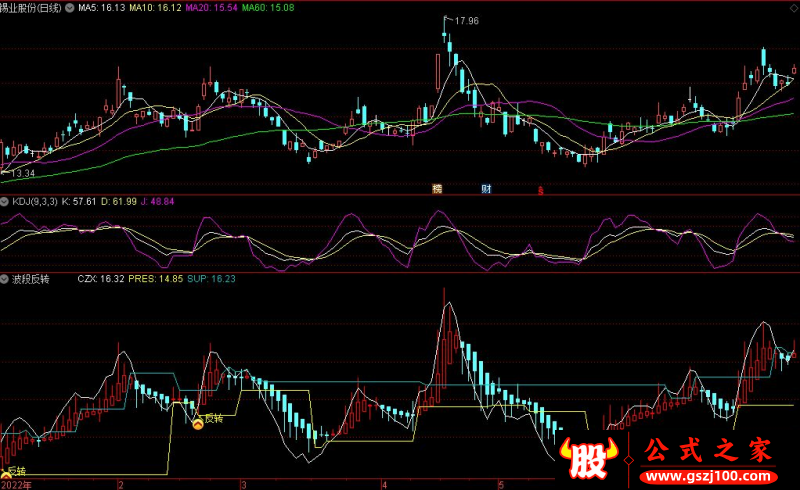Open the KDJ indicator dropdown arrow
This screenshot has width=800, height=490.
[x=5, y=202]
